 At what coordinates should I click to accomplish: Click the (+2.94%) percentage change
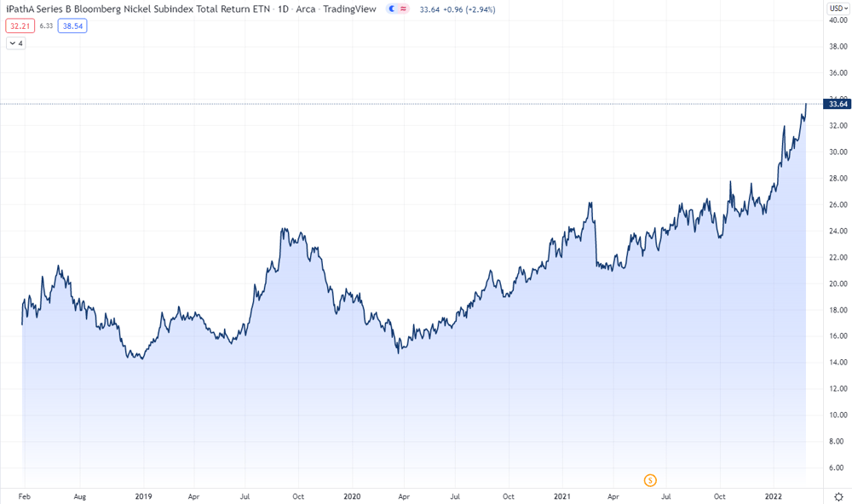(x=481, y=9)
